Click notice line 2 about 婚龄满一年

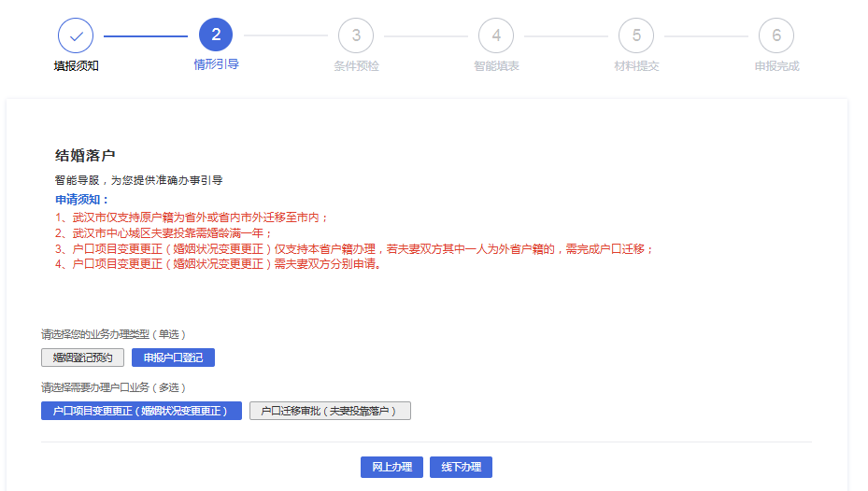tap(164, 232)
